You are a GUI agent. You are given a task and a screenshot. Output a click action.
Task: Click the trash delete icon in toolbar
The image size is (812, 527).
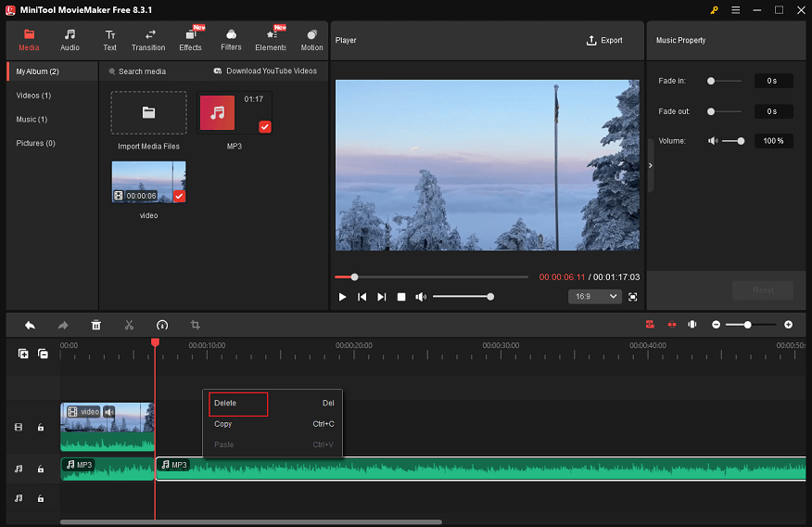point(95,325)
